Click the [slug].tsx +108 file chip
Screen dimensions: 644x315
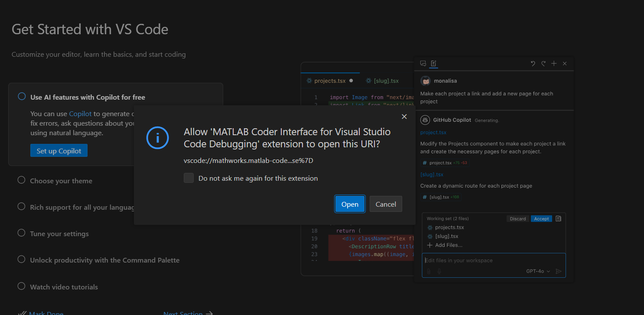click(x=441, y=197)
